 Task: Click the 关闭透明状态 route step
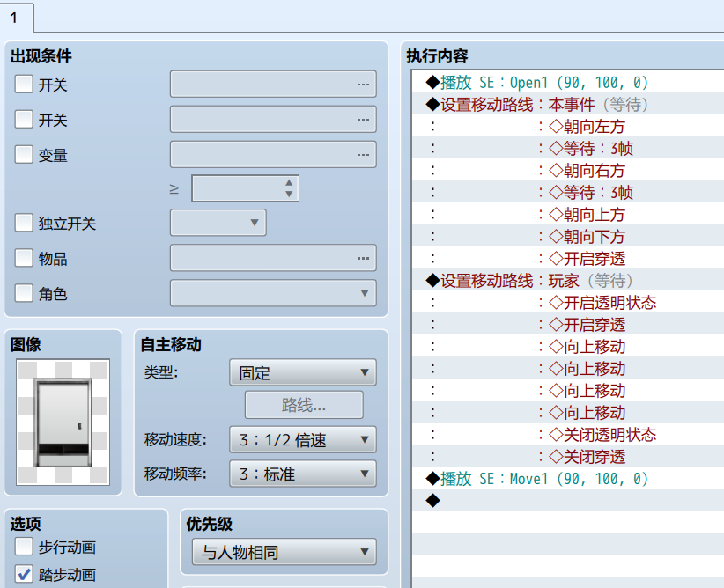coord(568,435)
